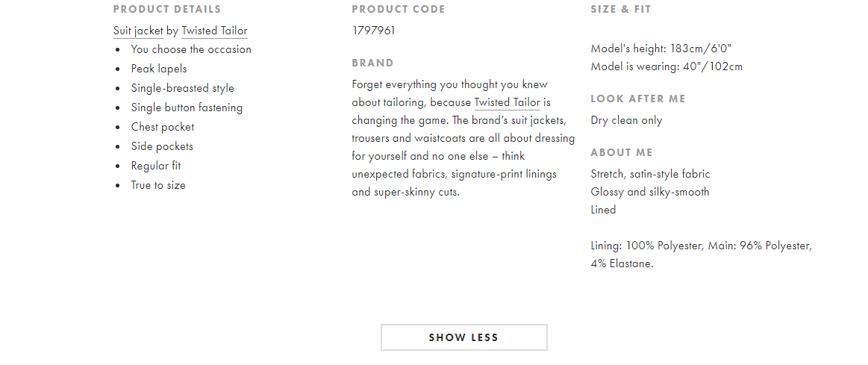
Task: Select the product code 1797961
Action: click(x=374, y=31)
